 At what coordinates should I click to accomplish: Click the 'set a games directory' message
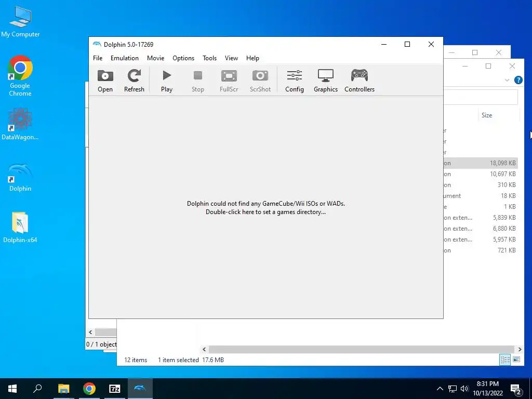pyautogui.click(x=266, y=208)
